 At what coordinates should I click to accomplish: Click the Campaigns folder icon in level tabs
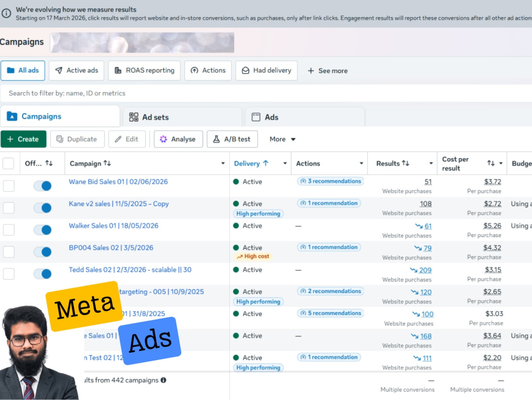click(x=12, y=117)
